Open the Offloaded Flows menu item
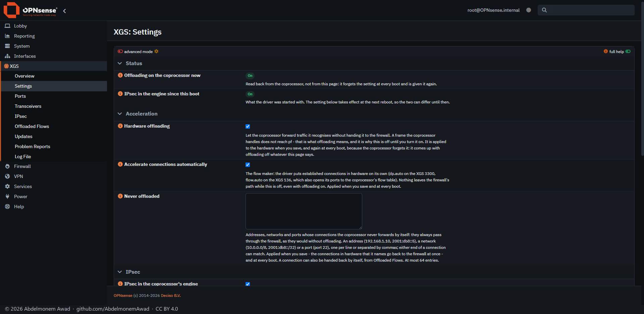The width and height of the screenshot is (644, 314). coord(32,126)
